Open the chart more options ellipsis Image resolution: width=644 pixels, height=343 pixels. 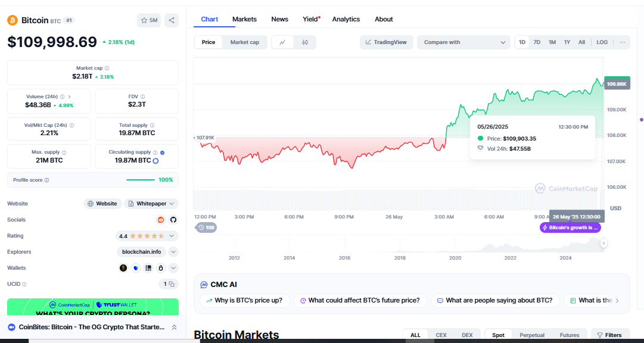[623, 42]
